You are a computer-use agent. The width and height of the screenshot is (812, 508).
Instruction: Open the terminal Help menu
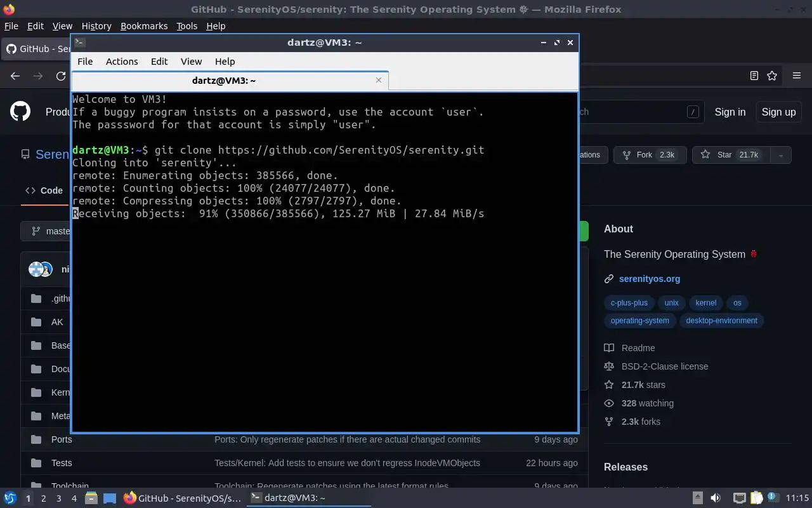225,62
